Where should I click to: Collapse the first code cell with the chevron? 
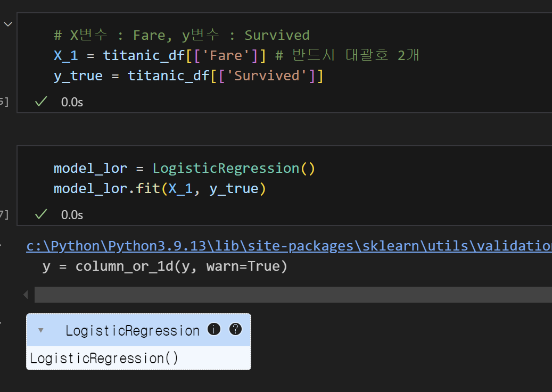(8, 24)
